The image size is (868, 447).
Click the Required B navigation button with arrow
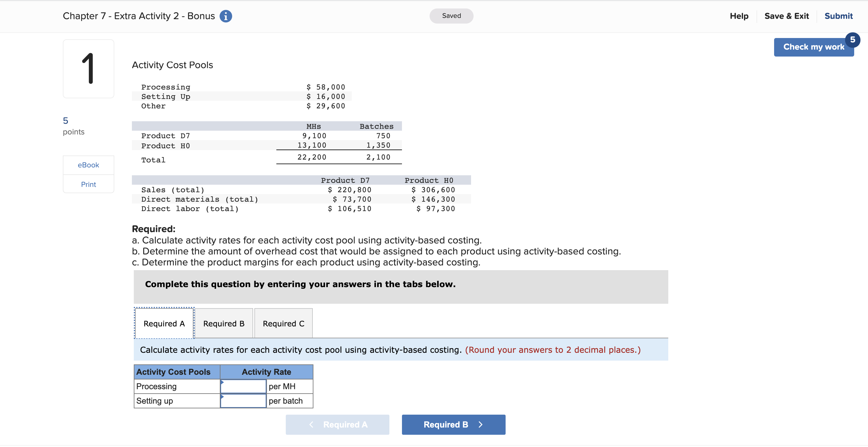point(453,424)
